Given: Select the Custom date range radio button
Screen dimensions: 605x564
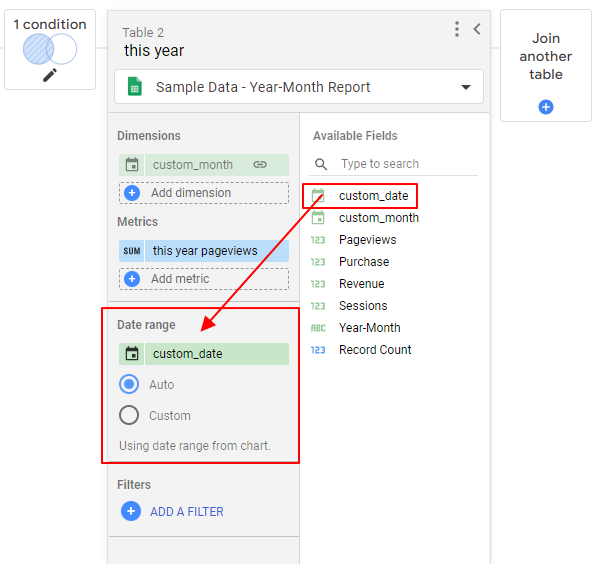Looking at the screenshot, I should (129, 416).
